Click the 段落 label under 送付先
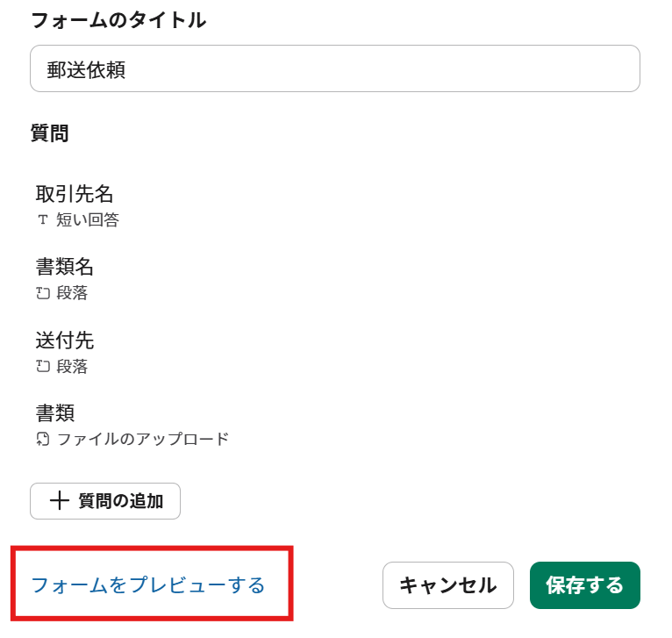The image size is (672, 638). (73, 366)
